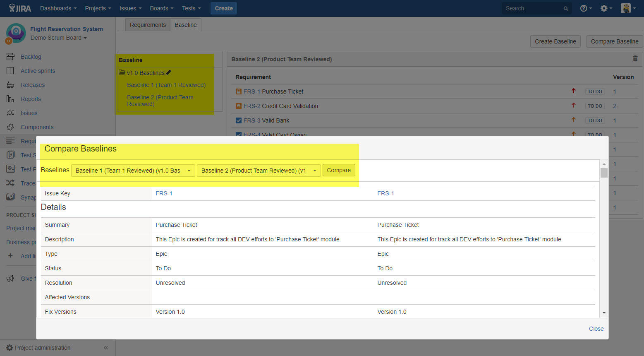
Task: Open the JIRA administration gear icon
Action: pos(604,8)
